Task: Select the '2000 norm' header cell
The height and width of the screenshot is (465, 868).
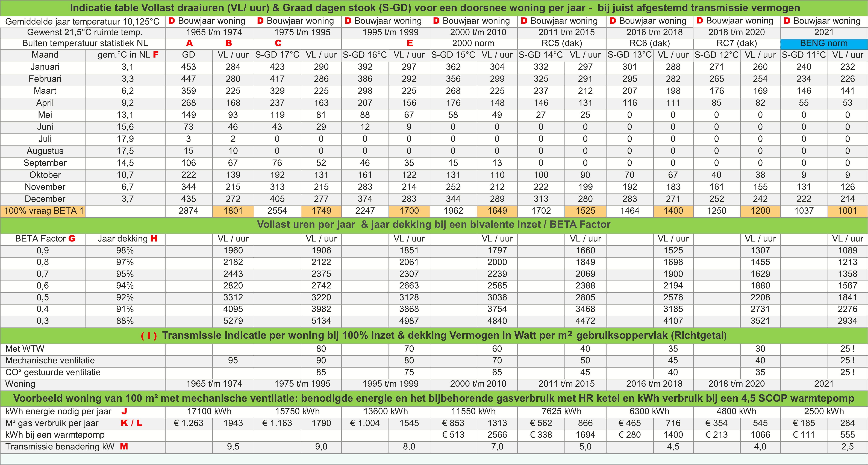Action: pos(473,44)
